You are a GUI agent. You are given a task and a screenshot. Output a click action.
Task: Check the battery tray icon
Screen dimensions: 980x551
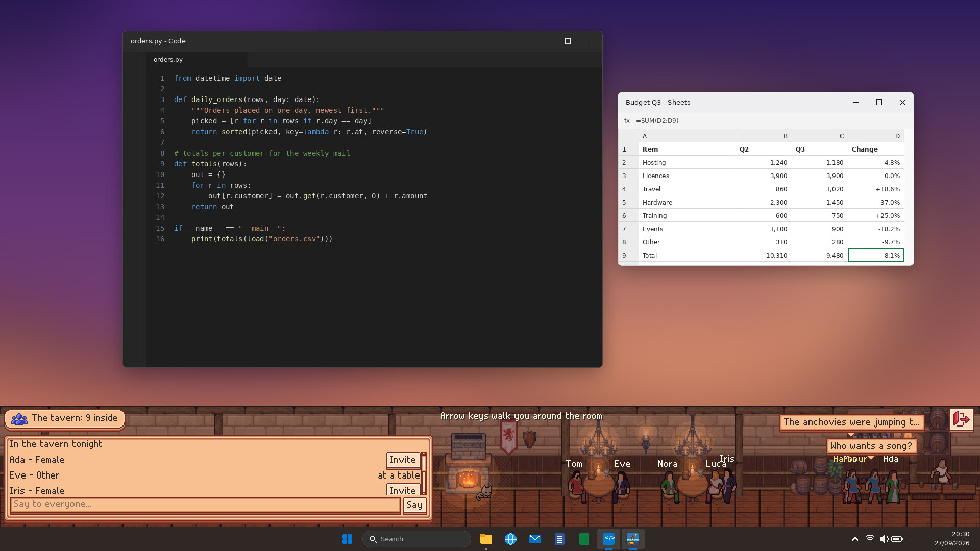tap(898, 539)
